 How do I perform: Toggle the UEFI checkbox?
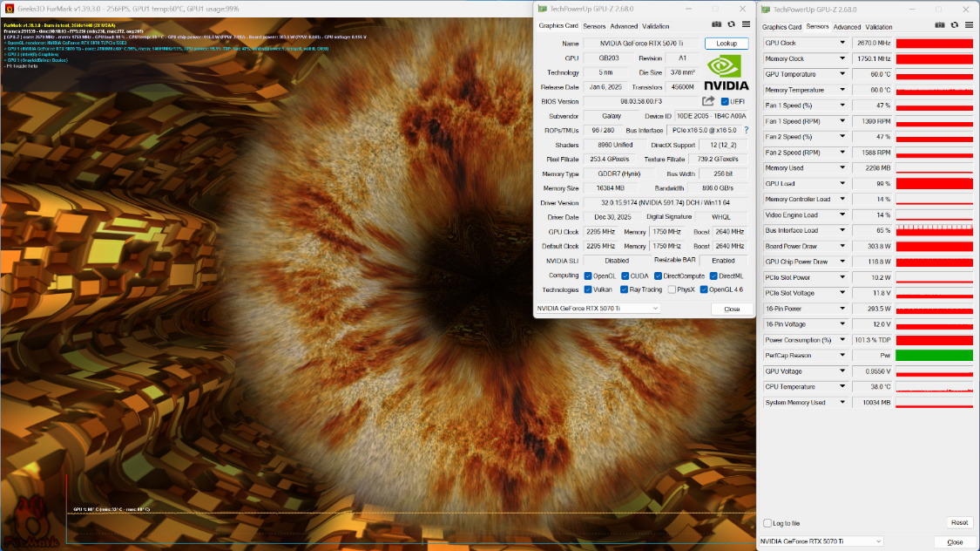[725, 101]
